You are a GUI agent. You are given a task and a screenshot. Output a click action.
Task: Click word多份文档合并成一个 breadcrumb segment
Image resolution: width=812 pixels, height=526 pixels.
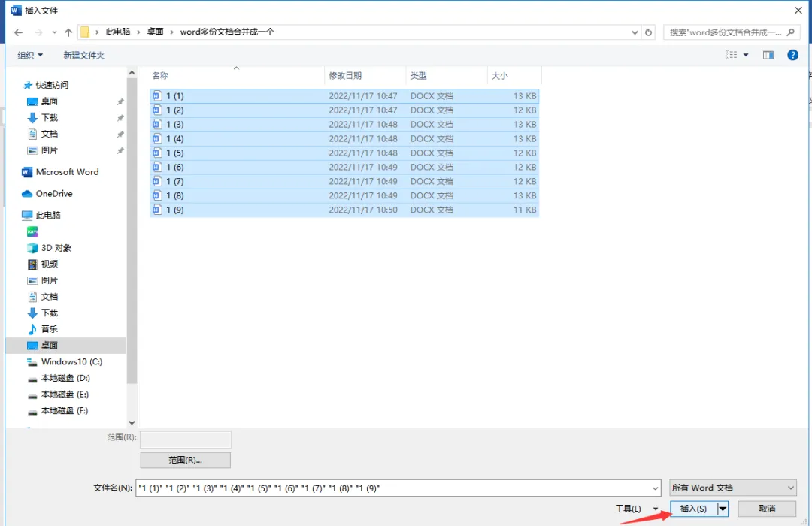coord(227,32)
